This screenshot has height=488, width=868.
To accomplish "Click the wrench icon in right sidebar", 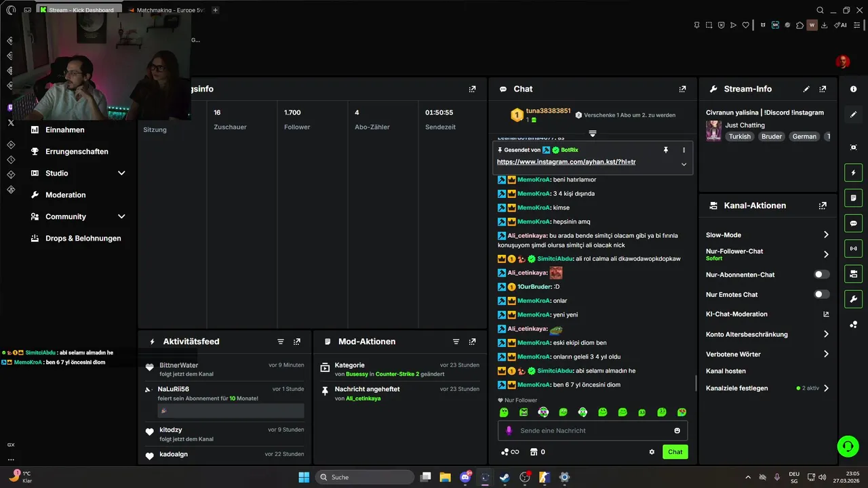I will coord(853,299).
